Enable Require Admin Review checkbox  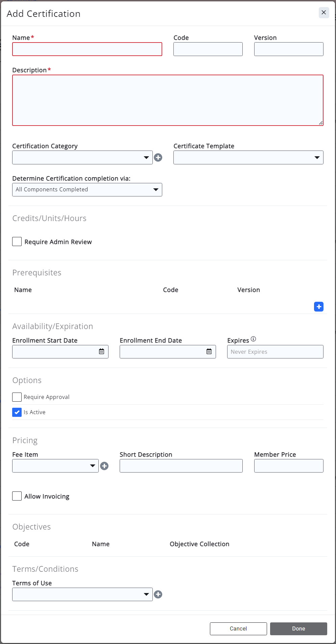[17, 242]
